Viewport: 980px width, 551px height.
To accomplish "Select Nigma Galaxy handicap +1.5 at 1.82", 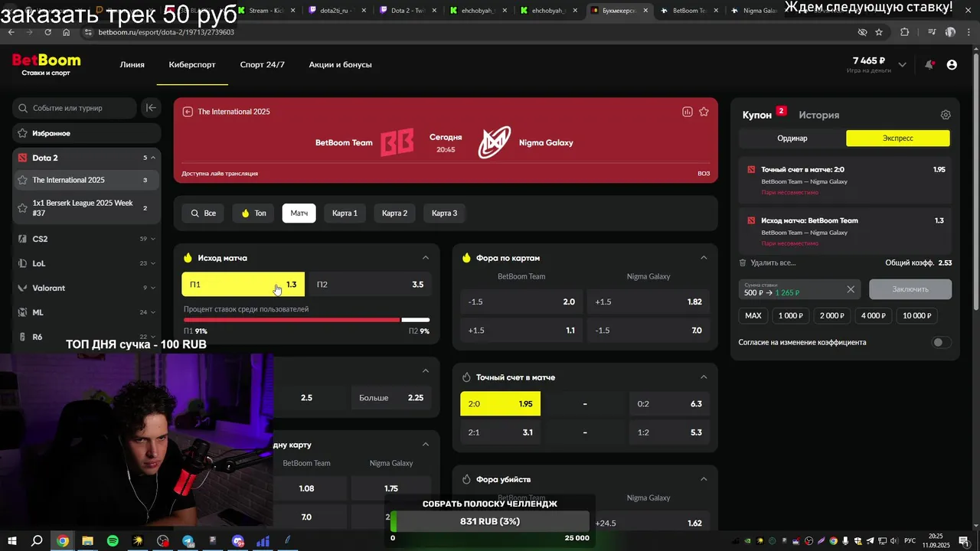I will pyautogui.click(x=648, y=302).
